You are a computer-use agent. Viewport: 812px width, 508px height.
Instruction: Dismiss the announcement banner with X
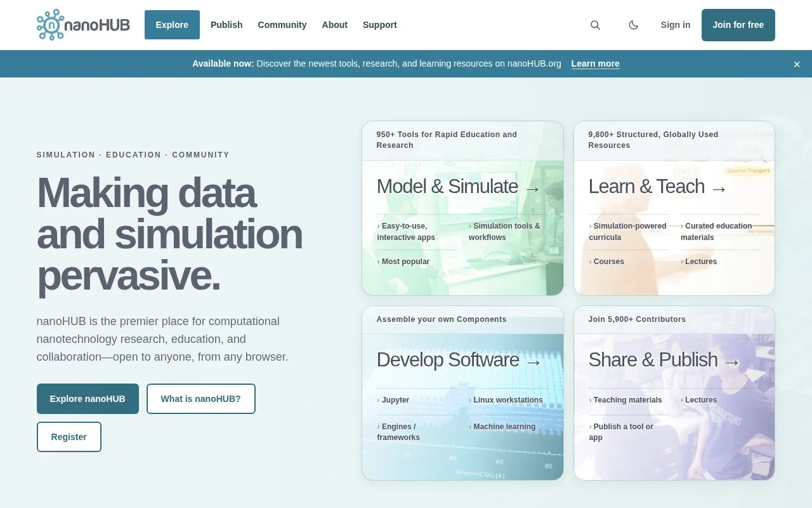pos(797,64)
